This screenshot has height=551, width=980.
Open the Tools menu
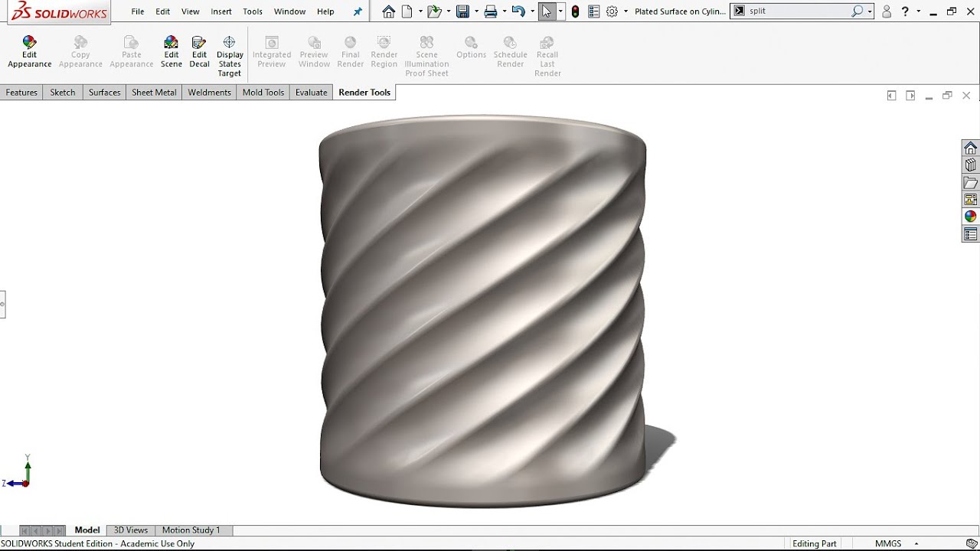pyautogui.click(x=253, y=11)
